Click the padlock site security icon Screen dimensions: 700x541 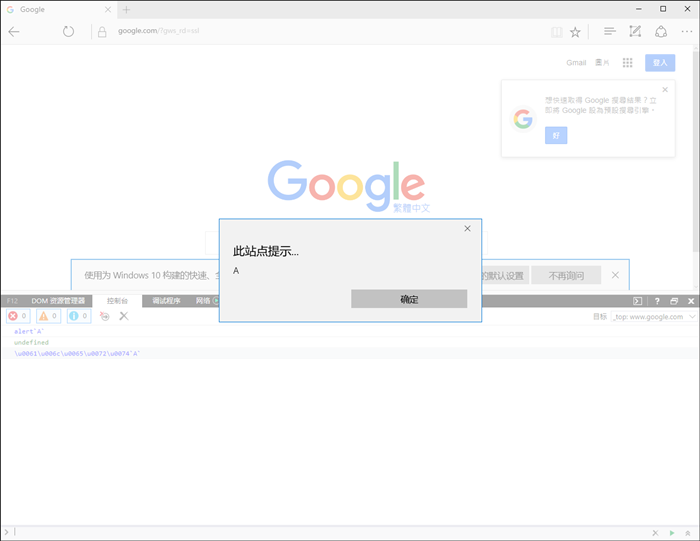(102, 32)
